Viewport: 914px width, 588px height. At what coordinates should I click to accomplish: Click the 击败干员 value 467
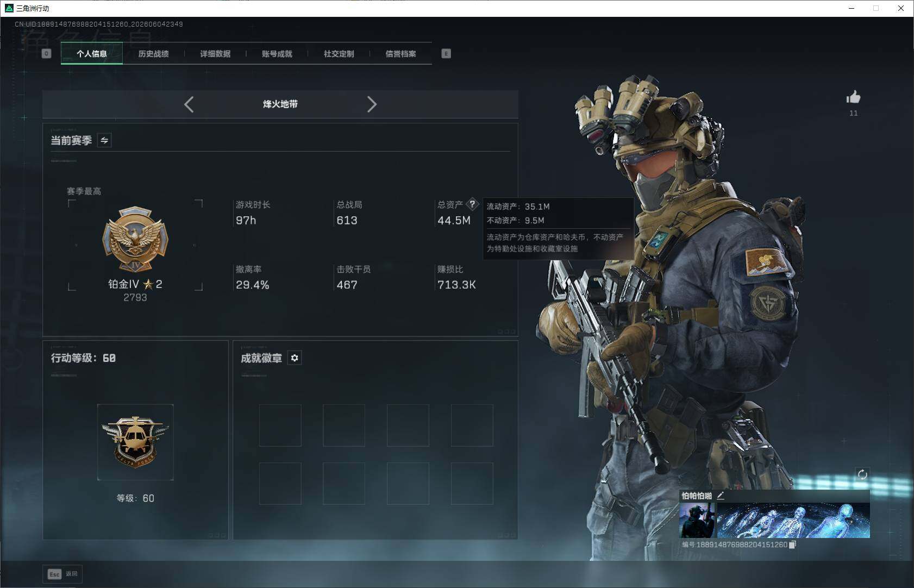point(347,285)
